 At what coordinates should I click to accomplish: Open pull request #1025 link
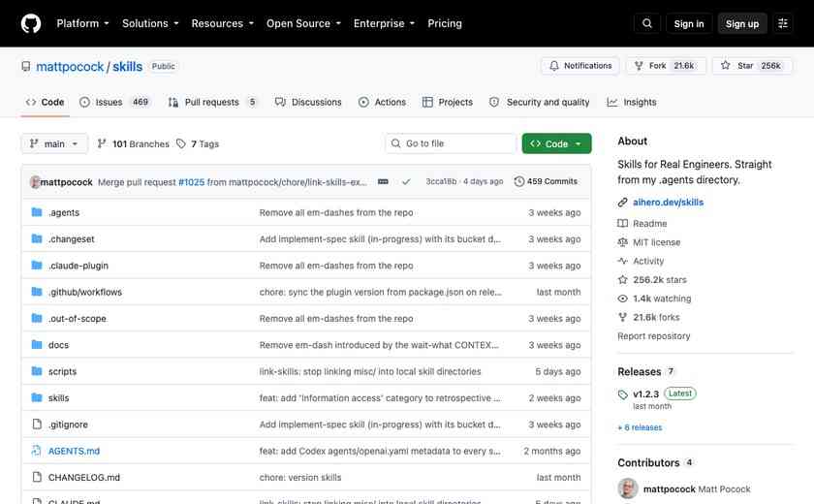(x=191, y=182)
